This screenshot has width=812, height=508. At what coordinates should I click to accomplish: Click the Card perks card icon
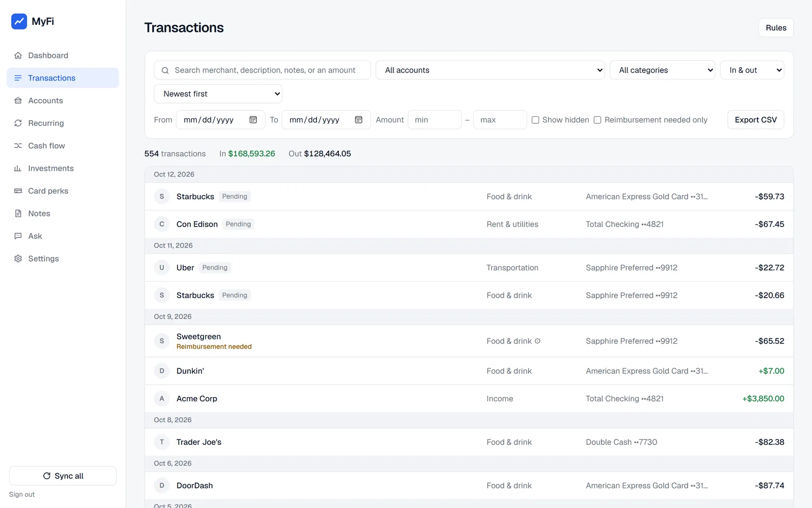(18, 191)
